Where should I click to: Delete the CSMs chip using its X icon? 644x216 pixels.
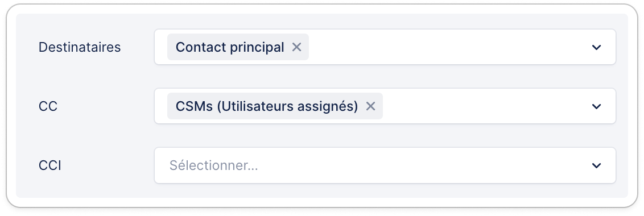370,106
